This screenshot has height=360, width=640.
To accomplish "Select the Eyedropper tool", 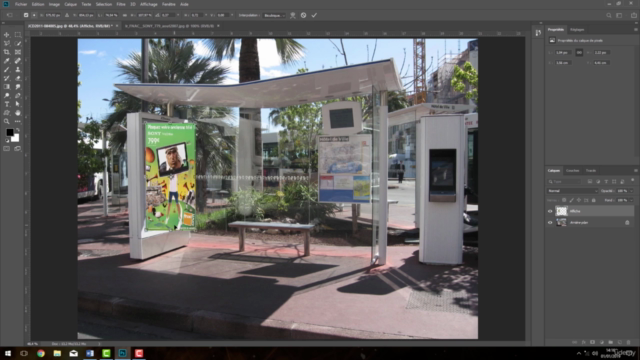I will coord(7,60).
